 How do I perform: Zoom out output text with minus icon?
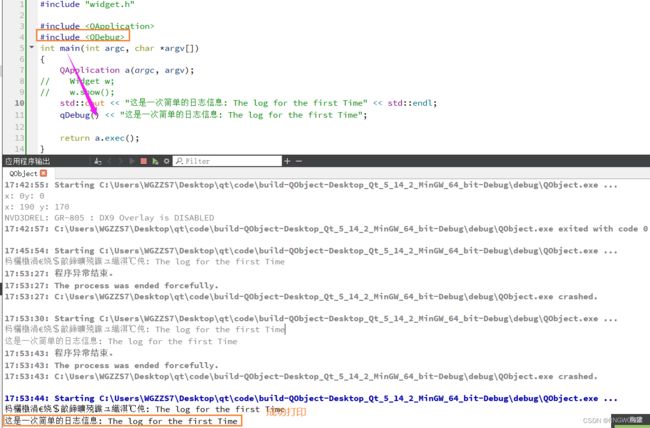tap(298, 161)
